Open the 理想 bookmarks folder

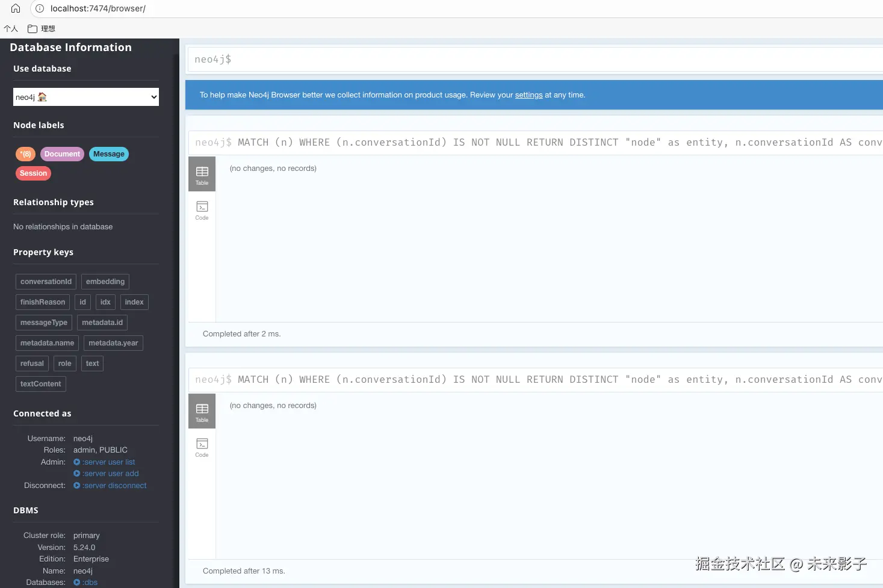(x=42, y=28)
